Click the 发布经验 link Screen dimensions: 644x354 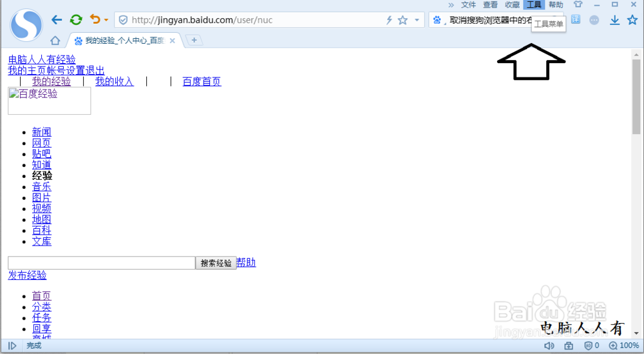[x=27, y=275]
